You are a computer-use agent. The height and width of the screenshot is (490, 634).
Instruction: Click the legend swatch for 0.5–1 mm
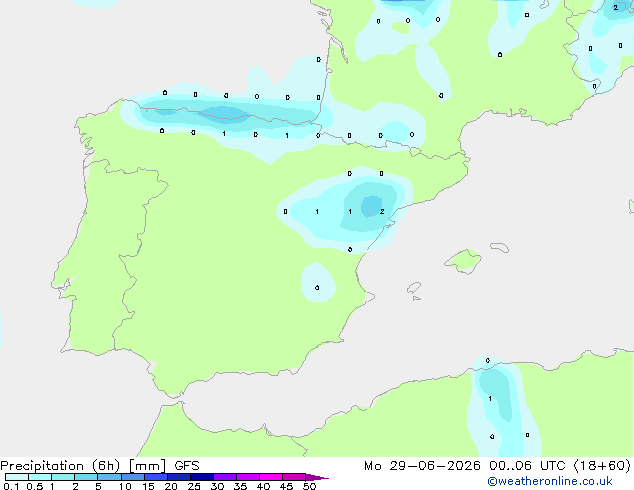coord(40,477)
